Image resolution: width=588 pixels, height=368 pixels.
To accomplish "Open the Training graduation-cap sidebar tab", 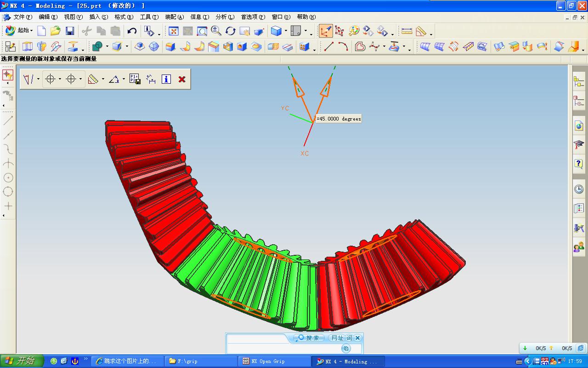I will [578, 145].
